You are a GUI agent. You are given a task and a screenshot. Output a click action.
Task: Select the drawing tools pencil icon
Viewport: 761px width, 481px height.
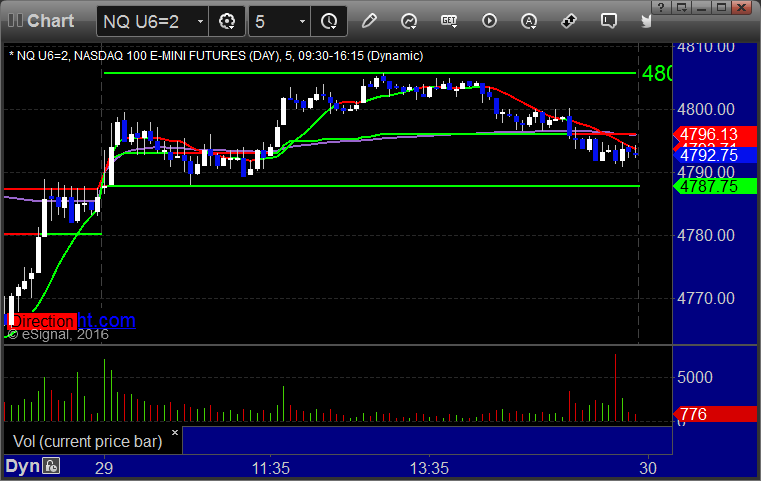click(x=369, y=21)
